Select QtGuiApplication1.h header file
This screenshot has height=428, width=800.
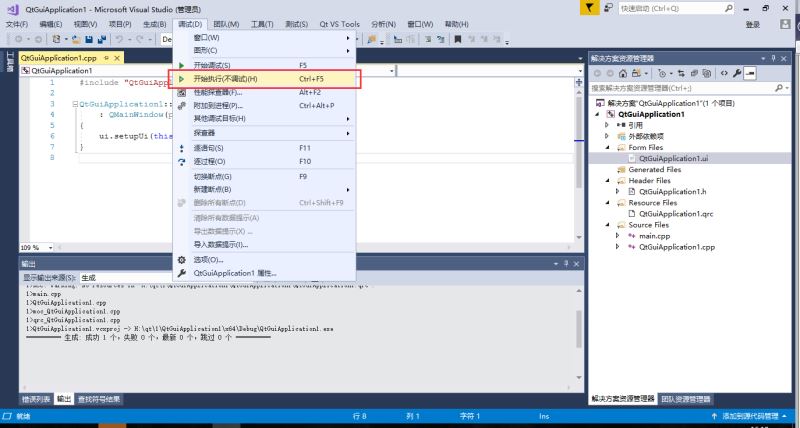tap(672, 192)
